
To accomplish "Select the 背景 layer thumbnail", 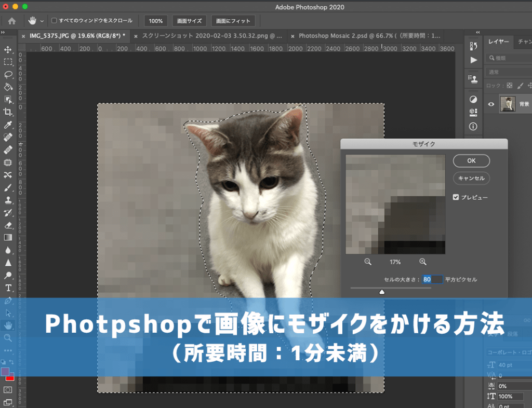I will [x=508, y=104].
